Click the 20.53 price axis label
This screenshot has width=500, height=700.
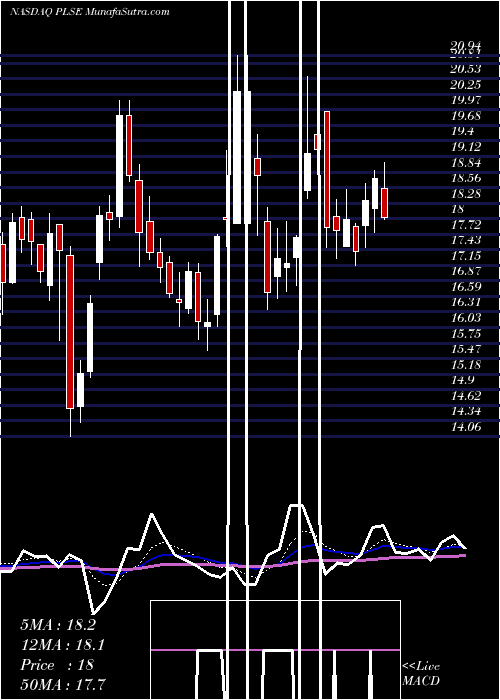pos(466,69)
